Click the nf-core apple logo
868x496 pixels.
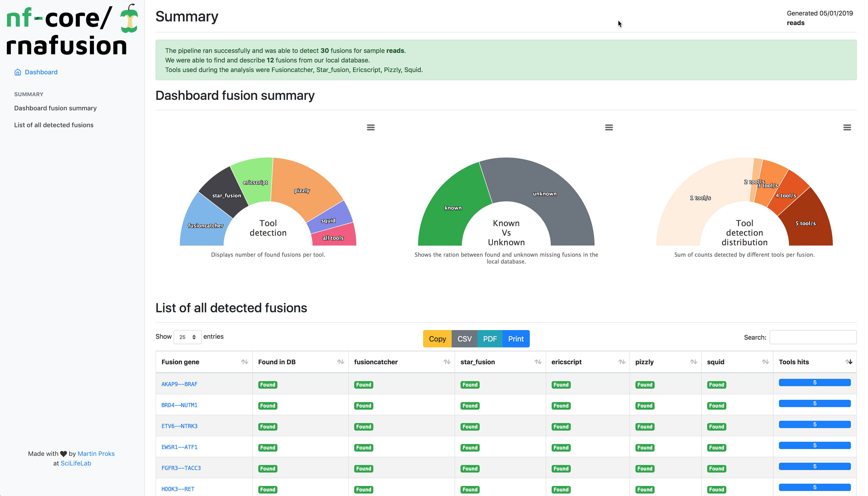tap(129, 19)
